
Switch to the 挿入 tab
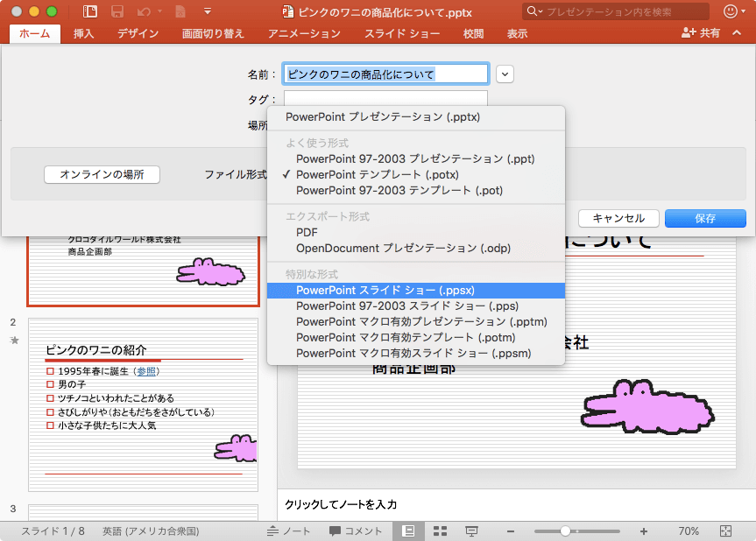[x=83, y=34]
